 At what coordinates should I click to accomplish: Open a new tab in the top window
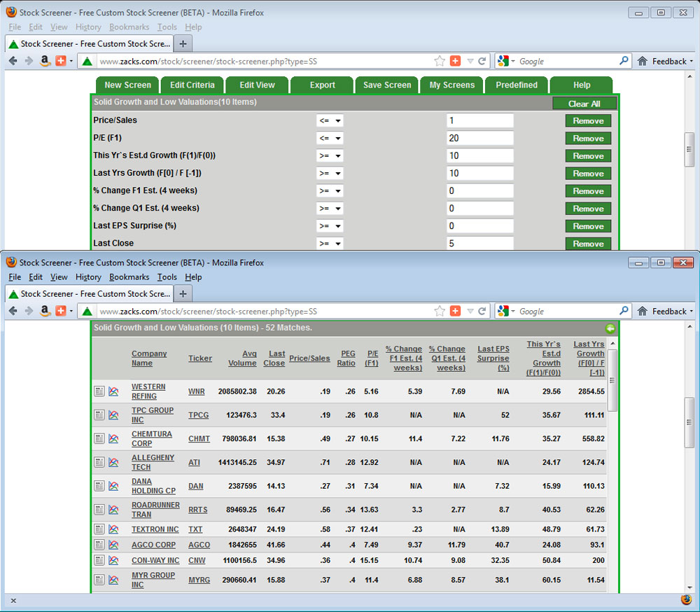click(183, 44)
